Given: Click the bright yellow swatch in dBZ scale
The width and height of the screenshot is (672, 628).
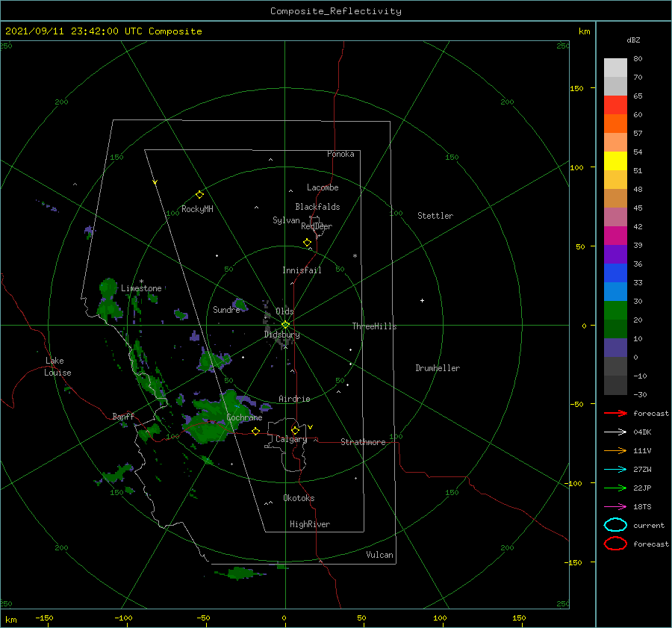Looking at the screenshot, I should point(615,161).
